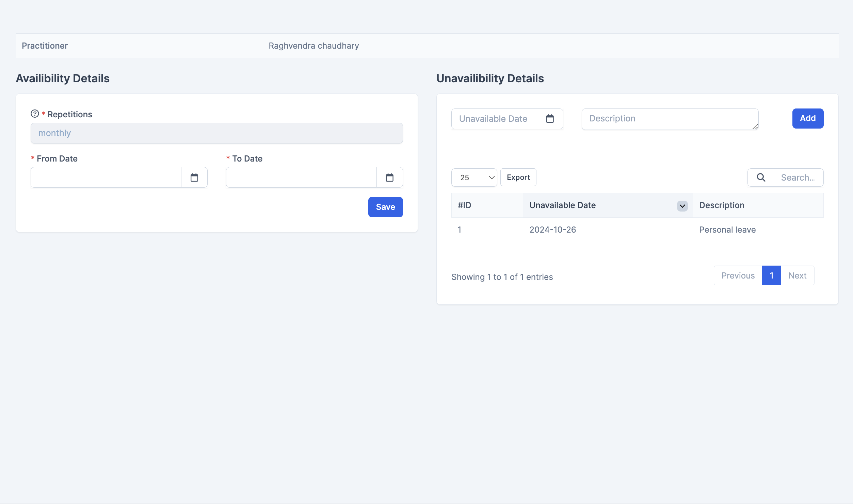The height and width of the screenshot is (504, 853).
Task: Click the Search input field
Action: pos(798,178)
